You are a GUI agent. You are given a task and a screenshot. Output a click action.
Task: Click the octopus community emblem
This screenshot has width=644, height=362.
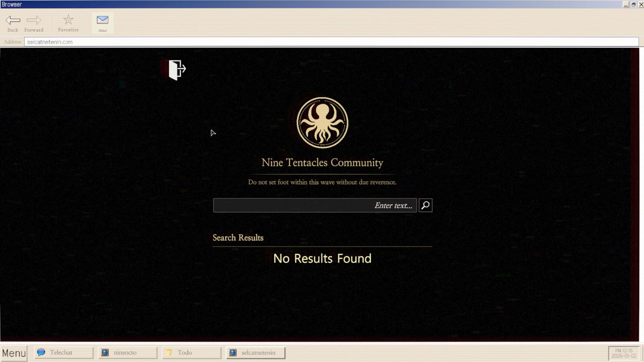322,123
